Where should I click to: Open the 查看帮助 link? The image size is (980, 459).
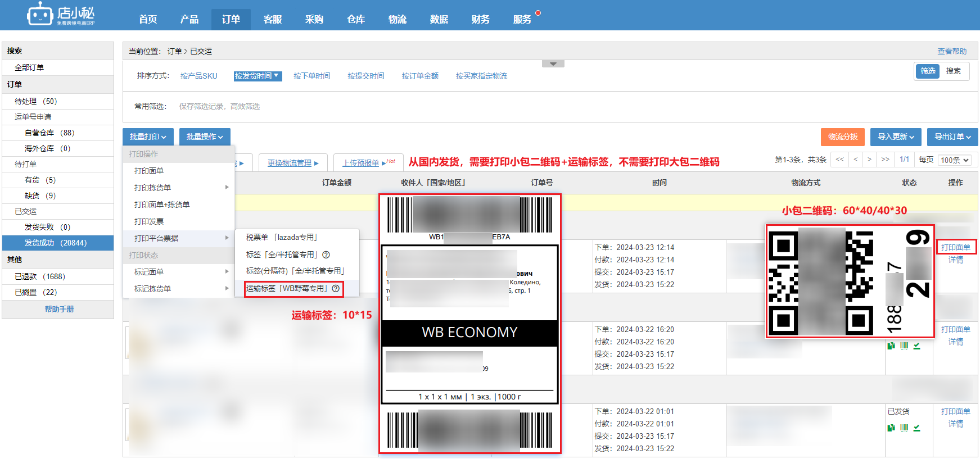click(x=952, y=51)
